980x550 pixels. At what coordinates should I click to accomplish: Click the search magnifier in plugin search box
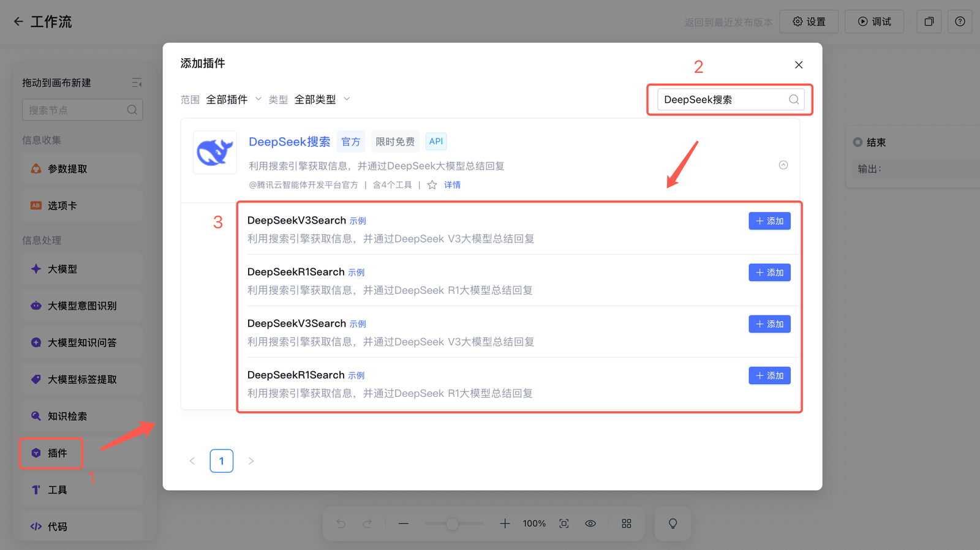tap(794, 99)
